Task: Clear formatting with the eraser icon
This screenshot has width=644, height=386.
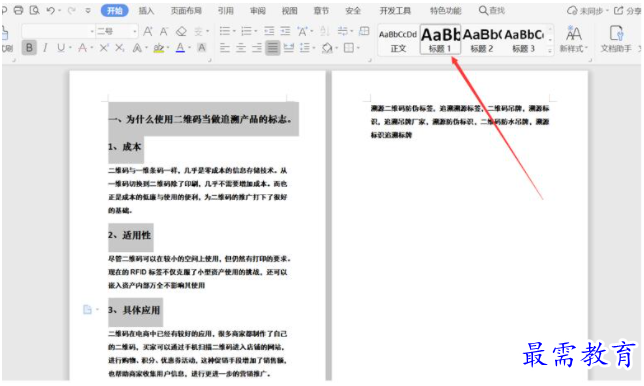Action: [181, 31]
